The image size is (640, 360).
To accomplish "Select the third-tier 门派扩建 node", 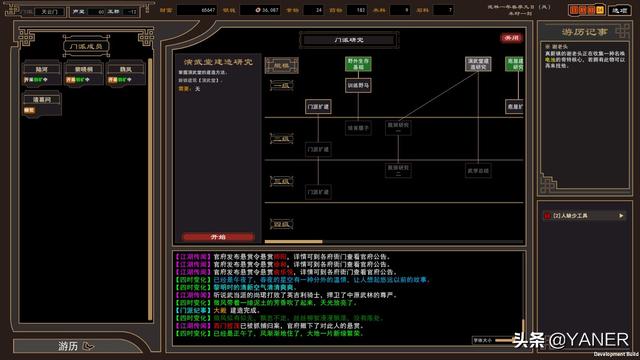I will coord(318,192).
